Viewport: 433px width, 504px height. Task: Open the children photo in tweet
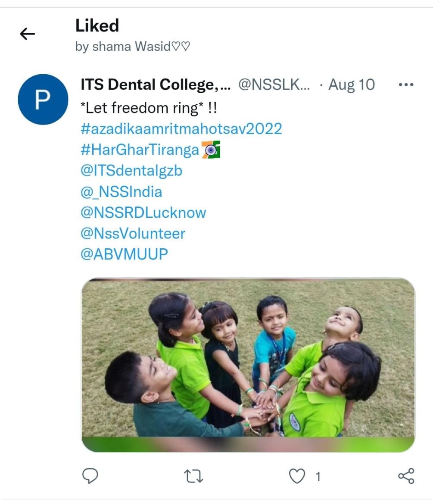pos(248,365)
